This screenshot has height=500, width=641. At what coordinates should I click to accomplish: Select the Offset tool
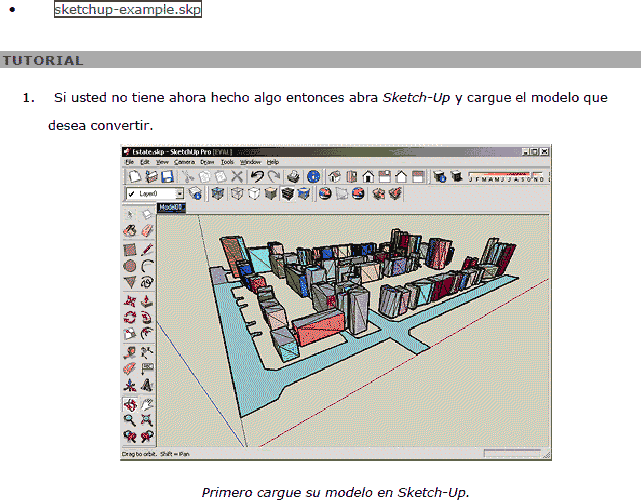pyautogui.click(x=147, y=334)
